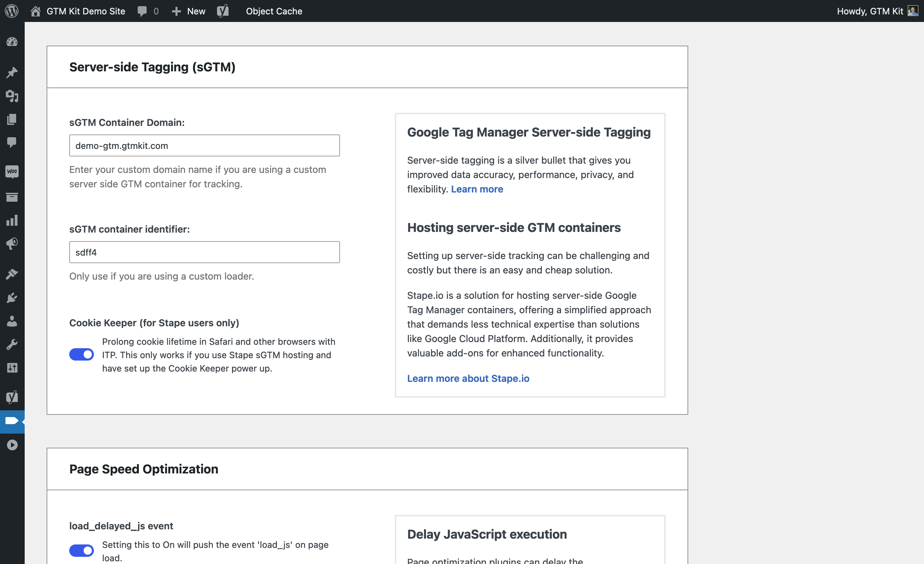Open the Users sidebar icon

[x=12, y=321]
